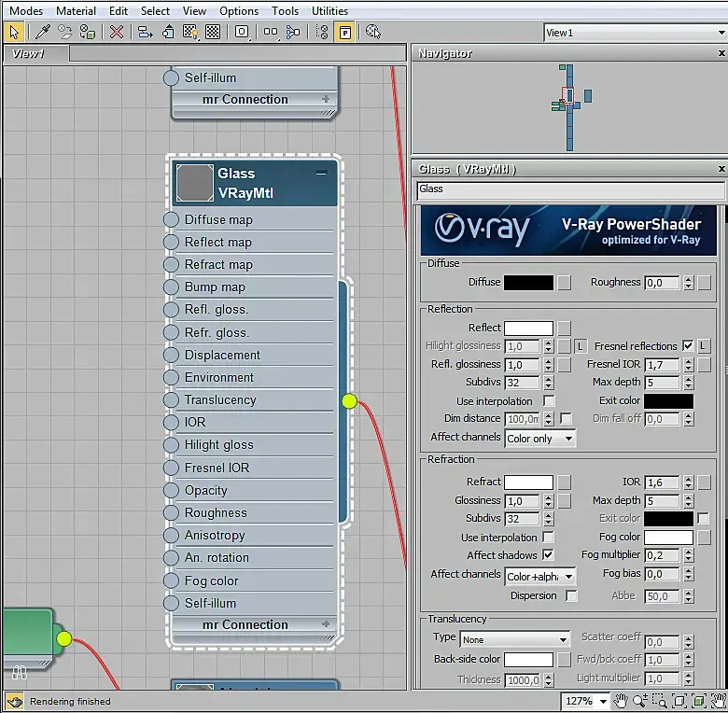This screenshot has height=713, width=728.
Task: Lay out children tree icon
Action: (293, 32)
